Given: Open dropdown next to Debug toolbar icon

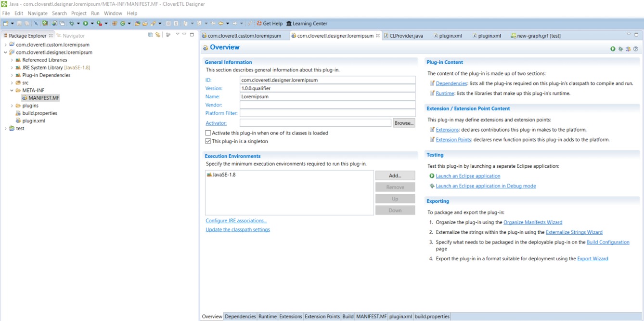Looking at the screenshot, I should pos(78,23).
